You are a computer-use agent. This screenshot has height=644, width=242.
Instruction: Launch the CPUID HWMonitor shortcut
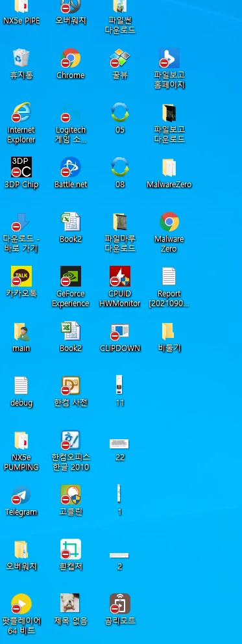(120, 276)
